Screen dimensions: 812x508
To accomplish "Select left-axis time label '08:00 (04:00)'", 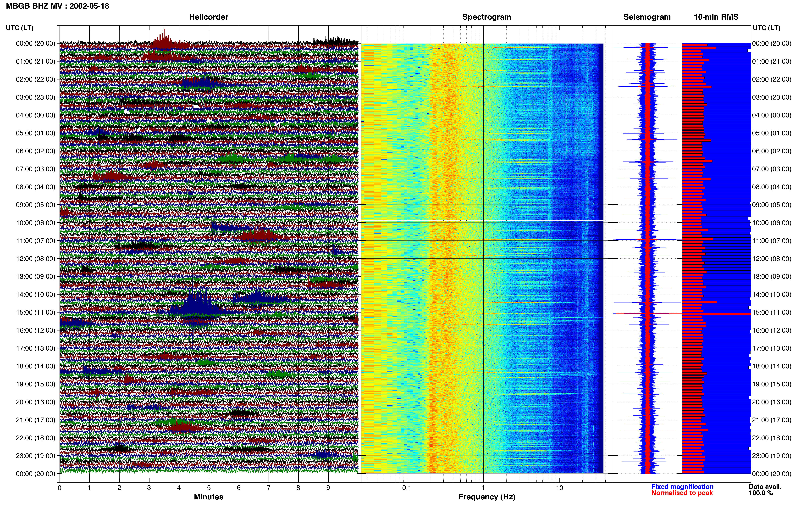I will coord(36,187).
